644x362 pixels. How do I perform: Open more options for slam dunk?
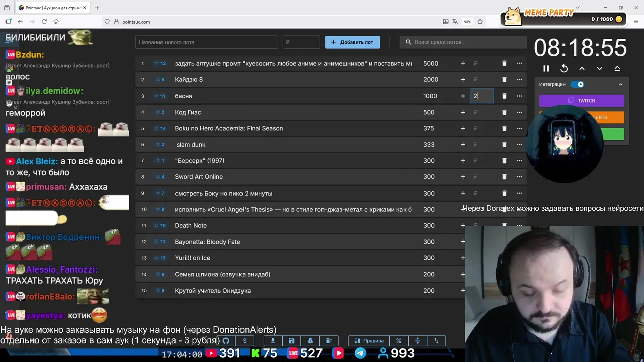click(519, 144)
